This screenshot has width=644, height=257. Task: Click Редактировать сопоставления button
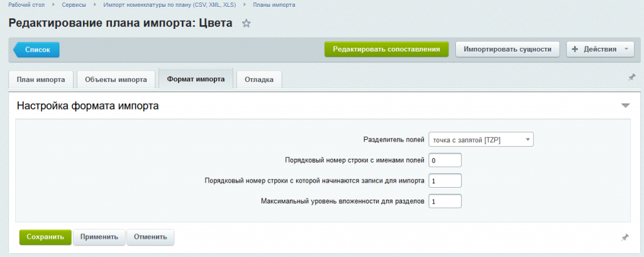[387, 49]
